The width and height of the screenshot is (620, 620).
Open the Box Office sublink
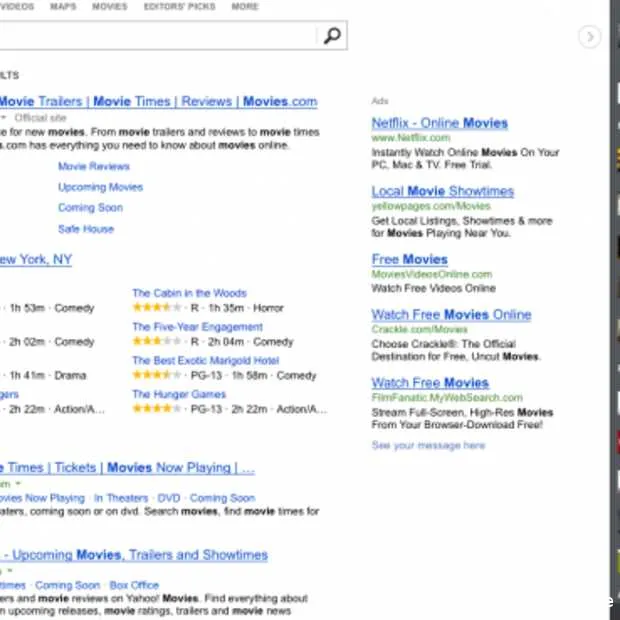tap(134, 585)
